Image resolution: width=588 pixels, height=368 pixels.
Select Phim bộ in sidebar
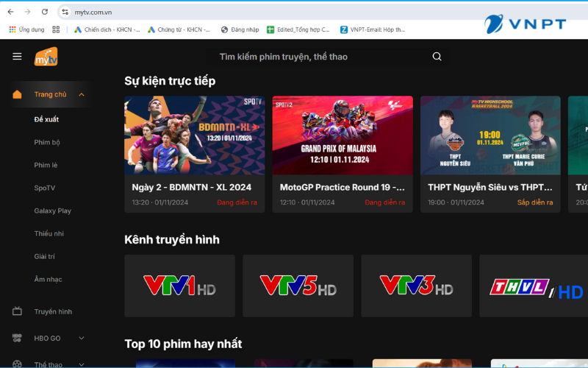(x=47, y=142)
